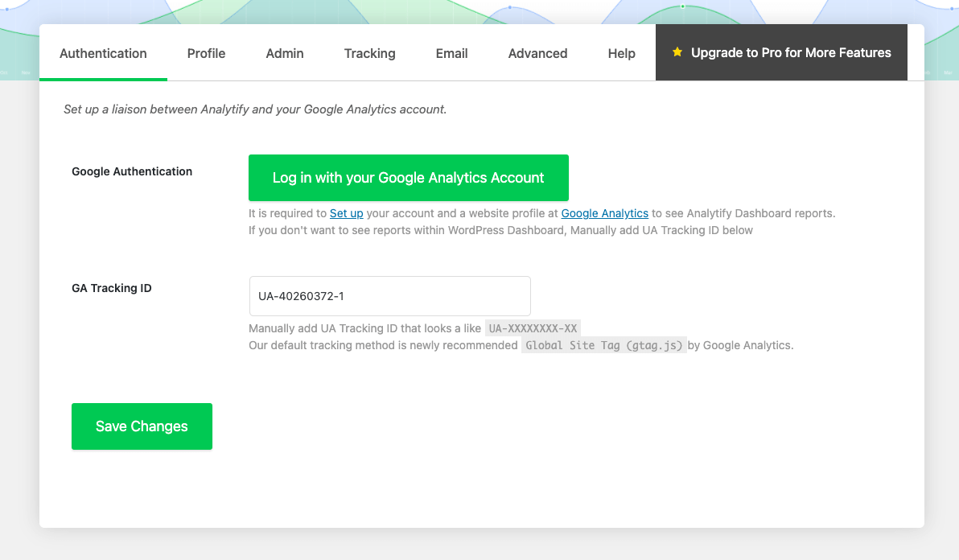Click the UA-XXXXXXXX-XX example code snippet
The width and height of the screenshot is (959, 560).
click(533, 328)
